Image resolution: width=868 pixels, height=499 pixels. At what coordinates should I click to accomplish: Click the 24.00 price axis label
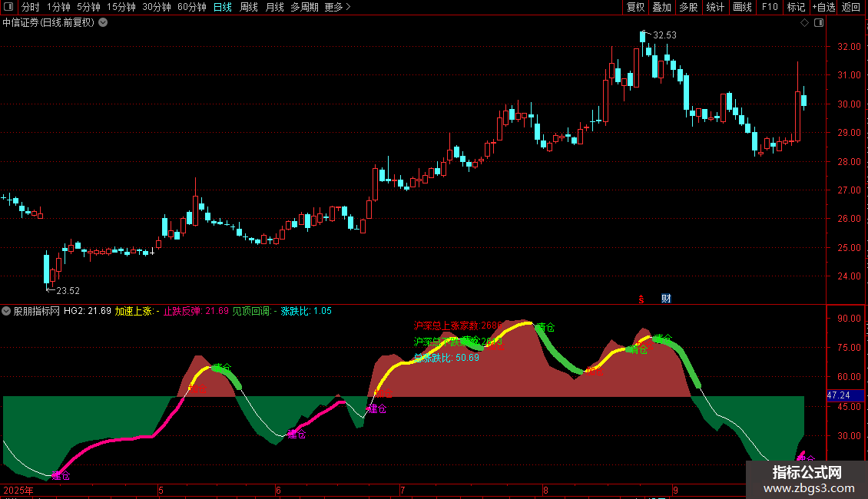point(849,276)
